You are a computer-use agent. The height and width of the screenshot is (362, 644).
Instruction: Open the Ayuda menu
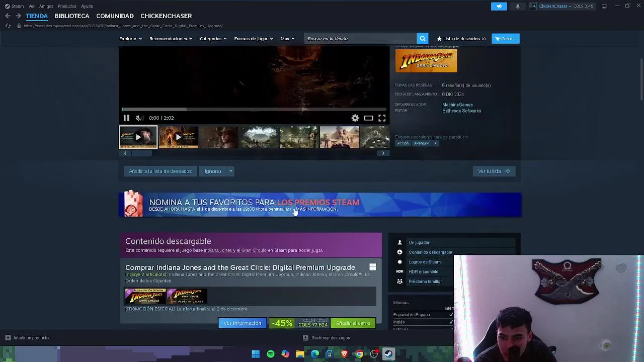point(87,6)
